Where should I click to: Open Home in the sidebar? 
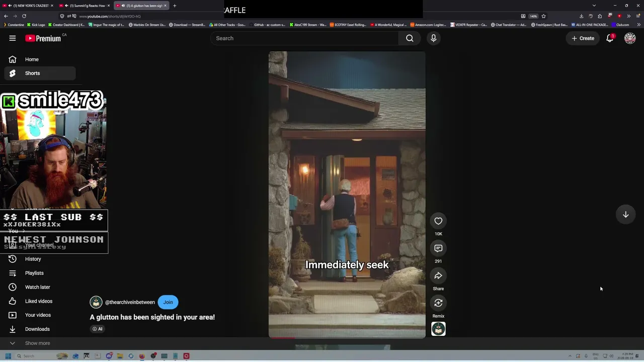pyautogui.click(x=40, y=59)
